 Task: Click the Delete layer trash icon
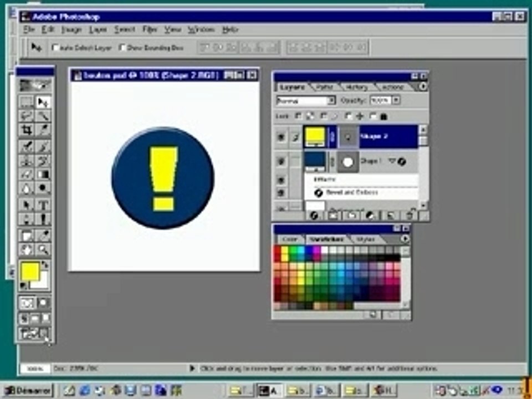coord(410,216)
